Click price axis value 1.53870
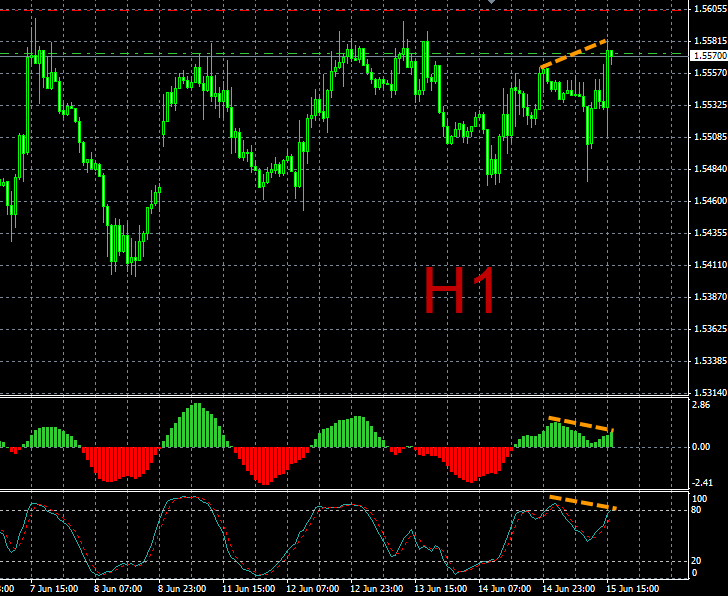 point(710,297)
